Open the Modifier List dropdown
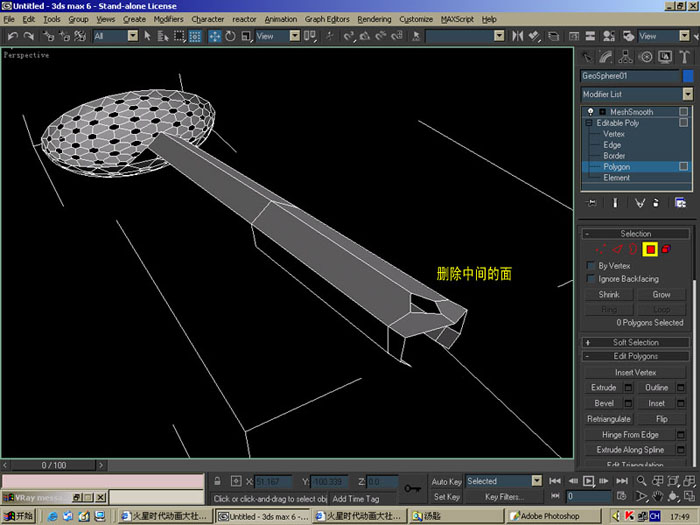The image size is (700, 525). 637,94
